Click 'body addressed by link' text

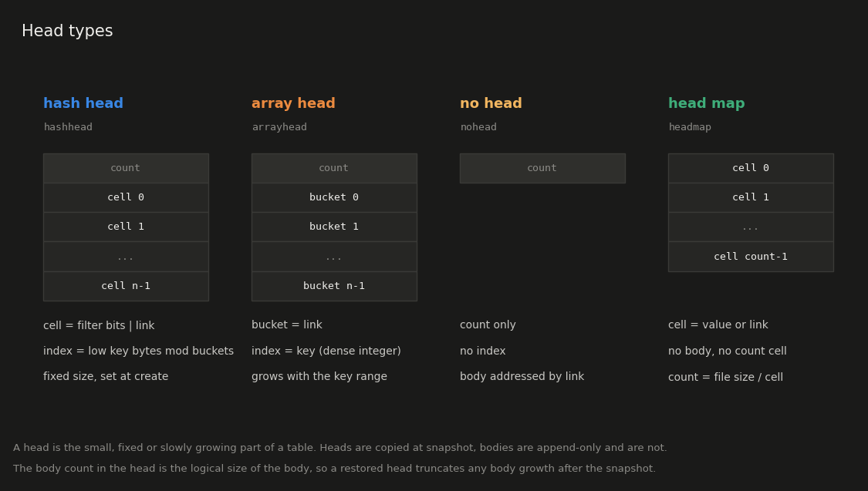tap(522, 377)
